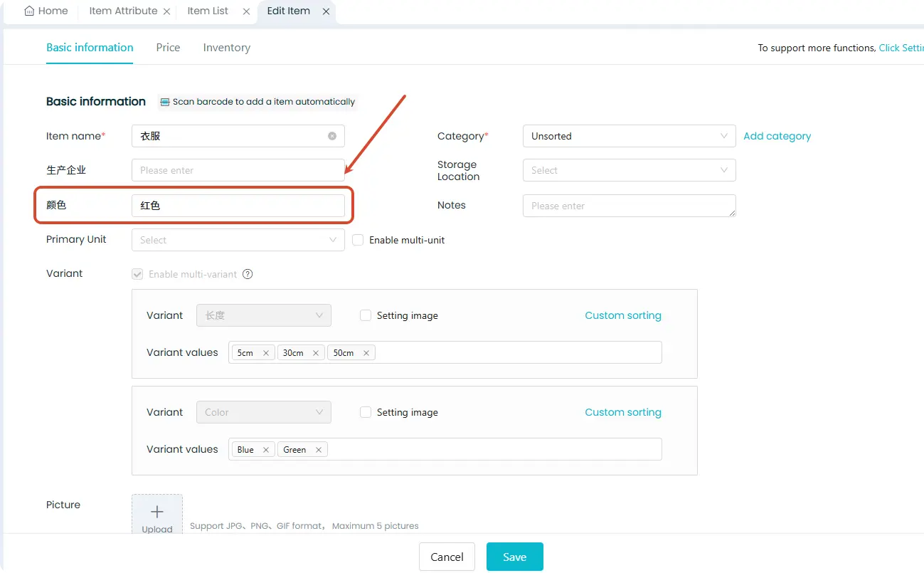Remove the 5cm variant value

coord(265,353)
